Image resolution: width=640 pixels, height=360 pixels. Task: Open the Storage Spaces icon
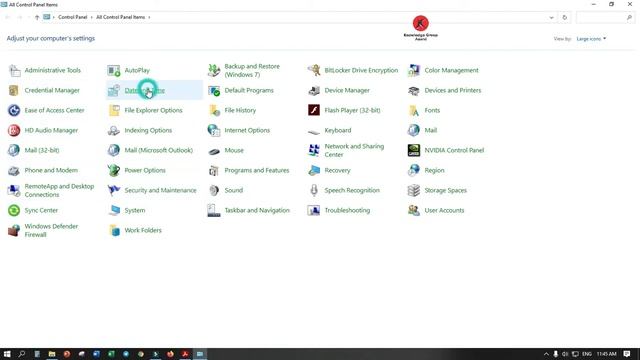(414, 190)
